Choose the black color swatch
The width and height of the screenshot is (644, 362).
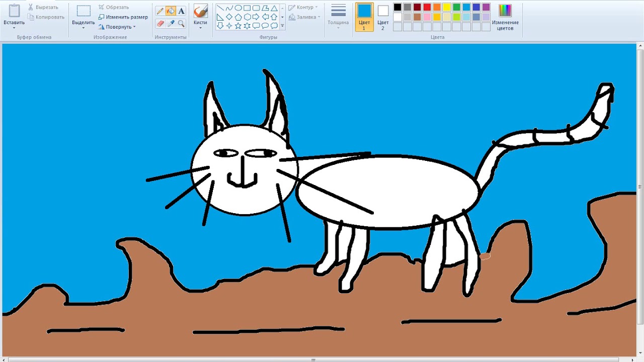pos(397,7)
